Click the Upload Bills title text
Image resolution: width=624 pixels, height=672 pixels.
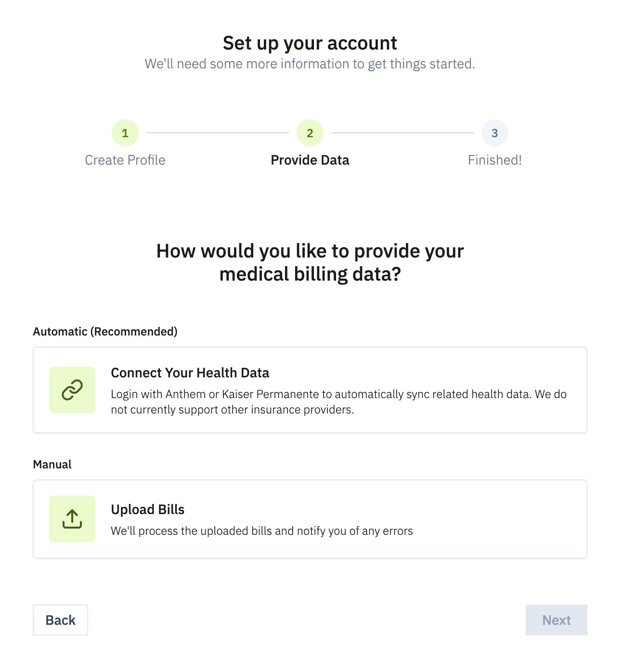[148, 509]
